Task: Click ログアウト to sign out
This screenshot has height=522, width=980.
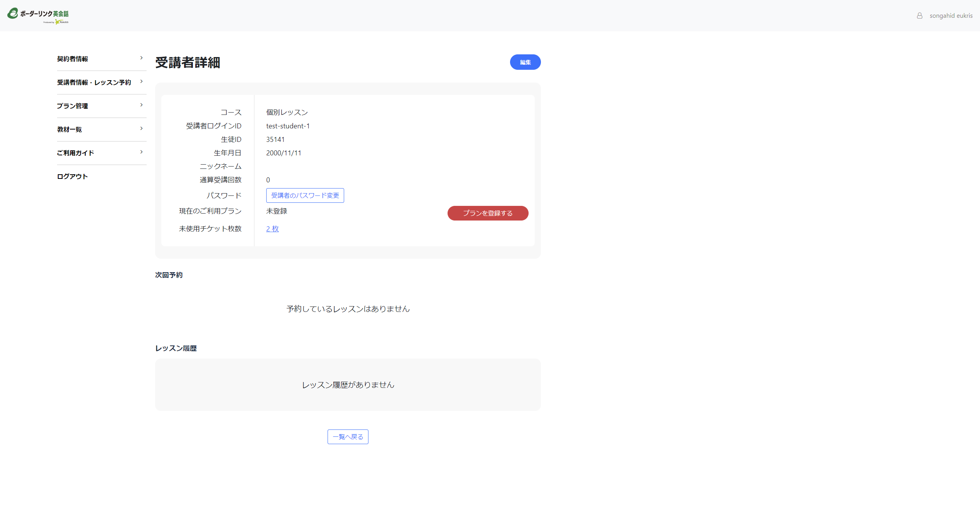Action: (x=73, y=177)
